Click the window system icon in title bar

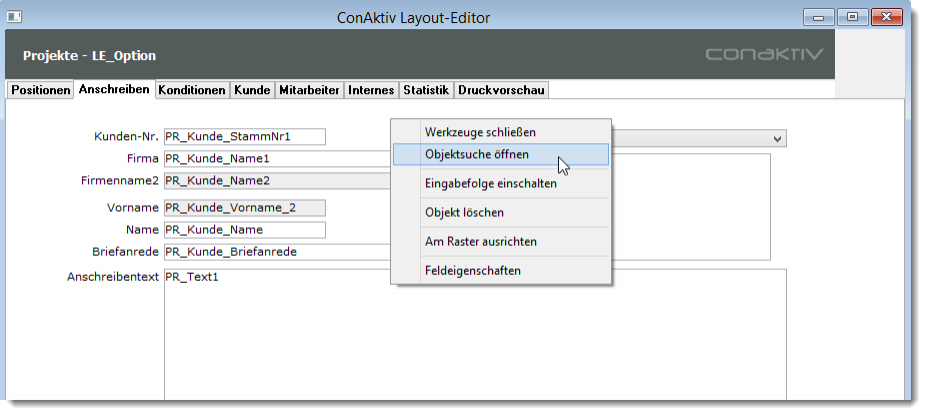(x=16, y=18)
